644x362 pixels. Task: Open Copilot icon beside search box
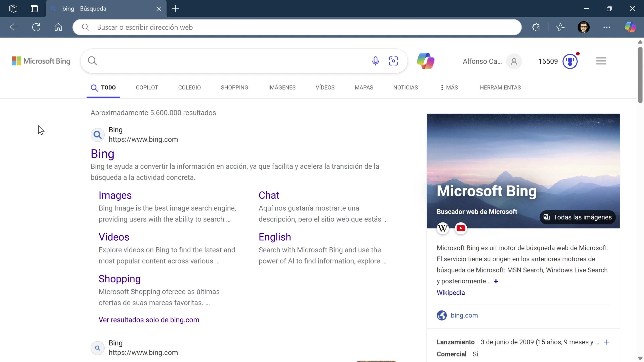pyautogui.click(x=425, y=61)
